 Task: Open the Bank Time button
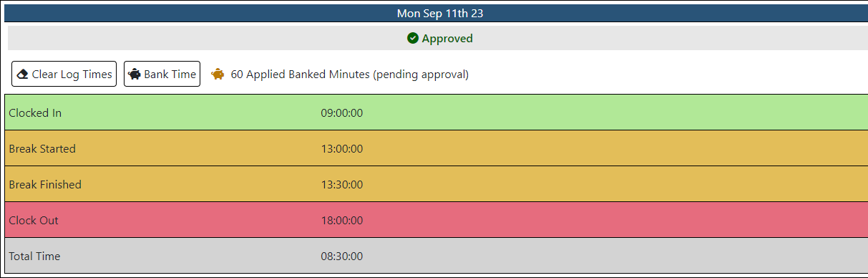162,74
